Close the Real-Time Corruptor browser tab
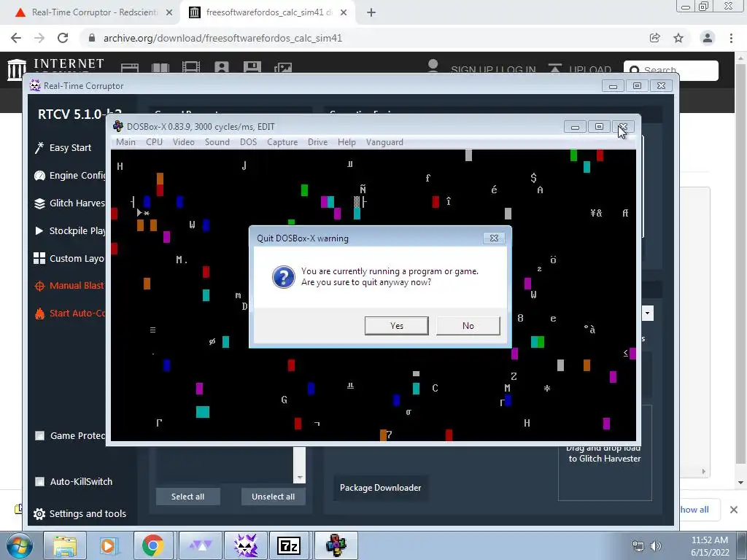The image size is (747, 560). [x=169, y=12]
